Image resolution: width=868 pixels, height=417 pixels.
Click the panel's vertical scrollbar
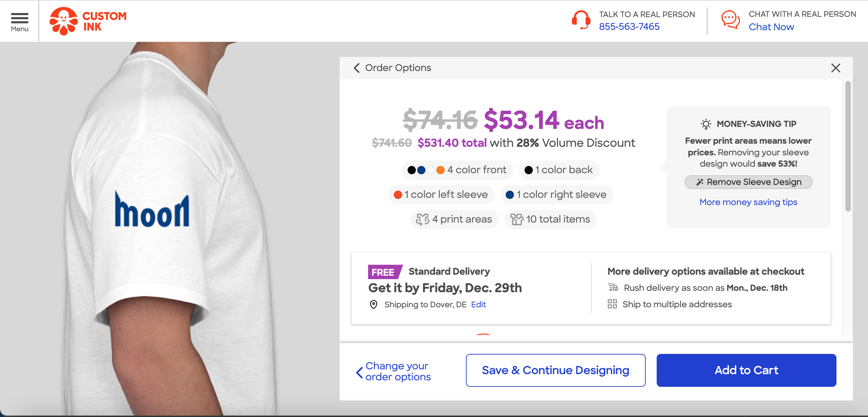[848, 146]
